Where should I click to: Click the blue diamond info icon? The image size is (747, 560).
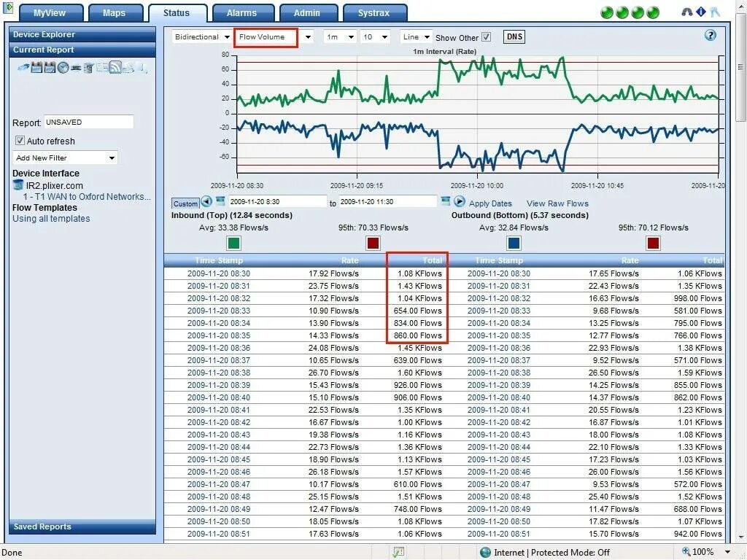pos(701,12)
